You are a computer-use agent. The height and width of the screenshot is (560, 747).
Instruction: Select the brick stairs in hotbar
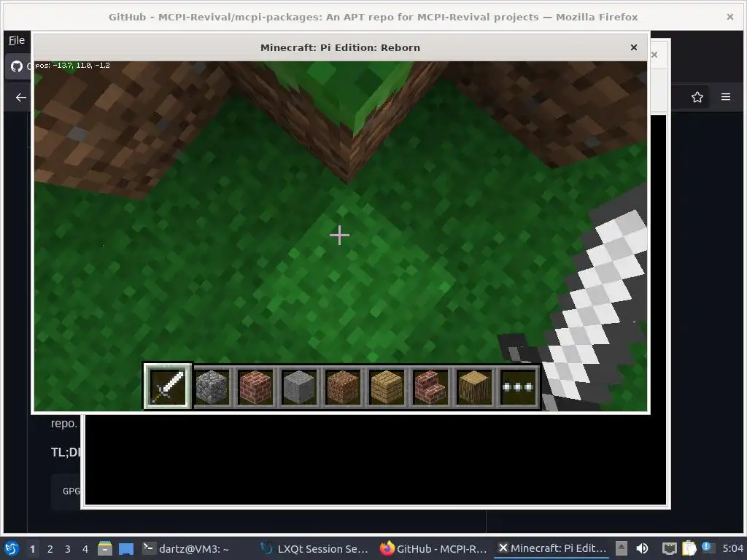430,386
